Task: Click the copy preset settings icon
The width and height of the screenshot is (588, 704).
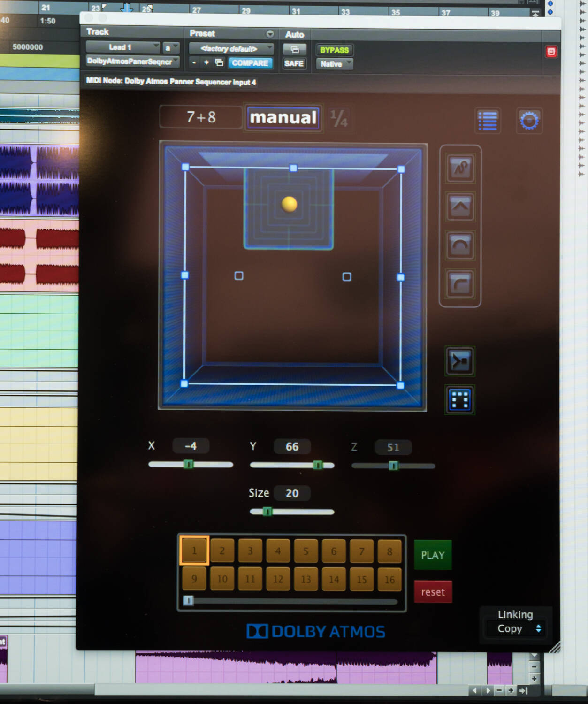Action: [x=219, y=63]
